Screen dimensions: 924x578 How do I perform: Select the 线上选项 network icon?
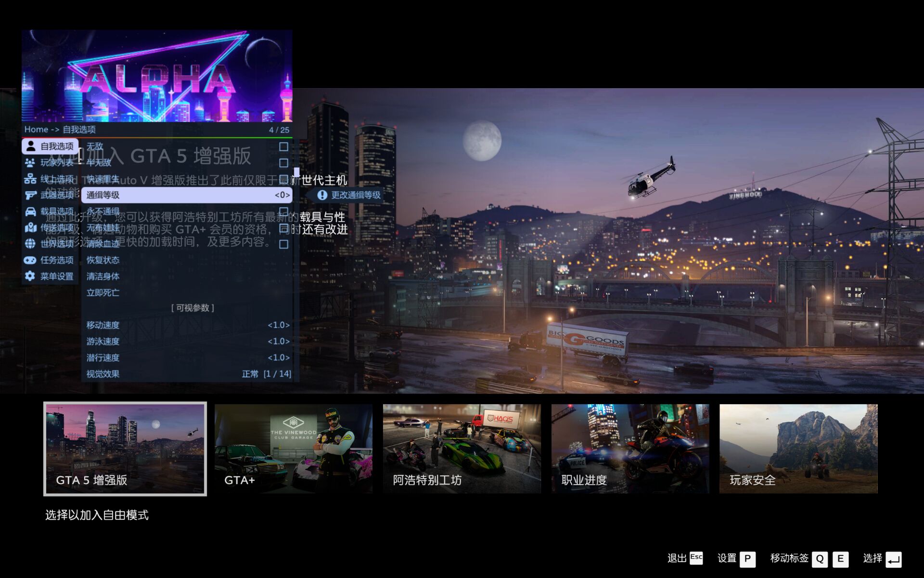tap(30, 179)
